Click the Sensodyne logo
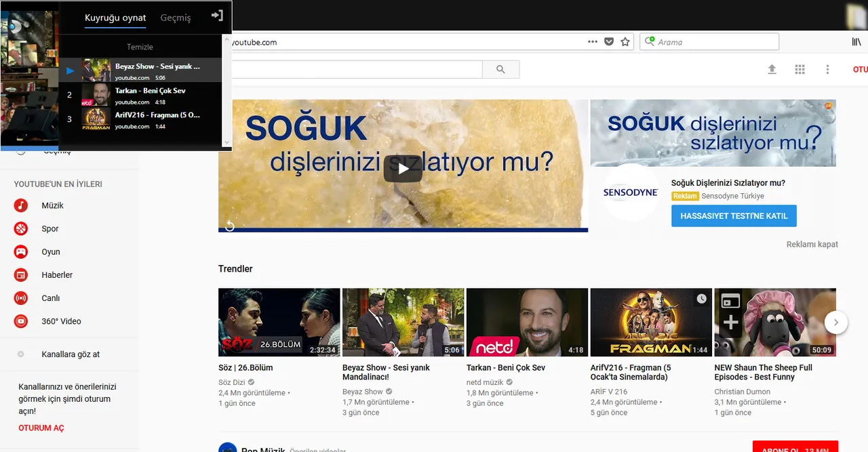This screenshot has width=868, height=452. 631,192
